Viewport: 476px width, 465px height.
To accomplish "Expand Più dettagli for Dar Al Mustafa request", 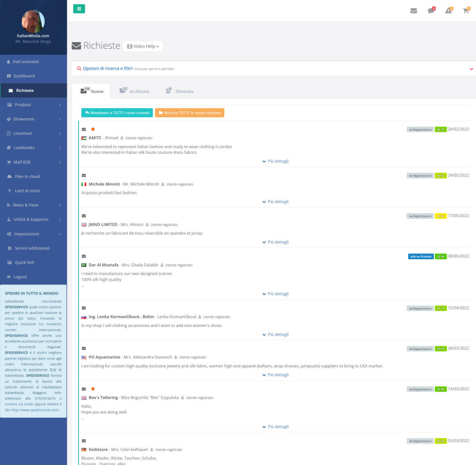I will click(275, 294).
